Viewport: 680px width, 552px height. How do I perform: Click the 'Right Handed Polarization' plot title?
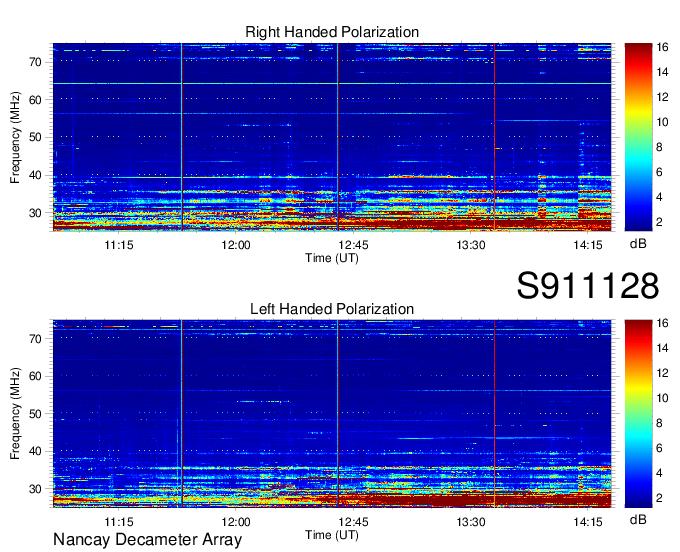[332, 32]
